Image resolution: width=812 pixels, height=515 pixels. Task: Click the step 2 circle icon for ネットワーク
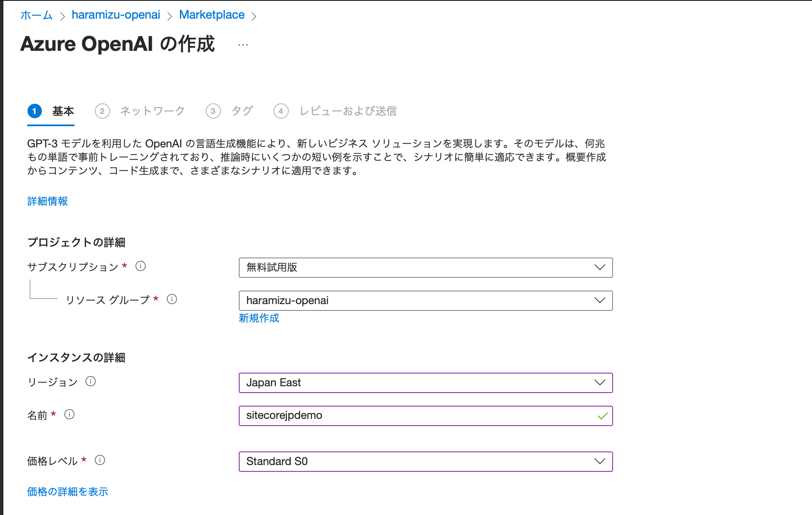102,111
